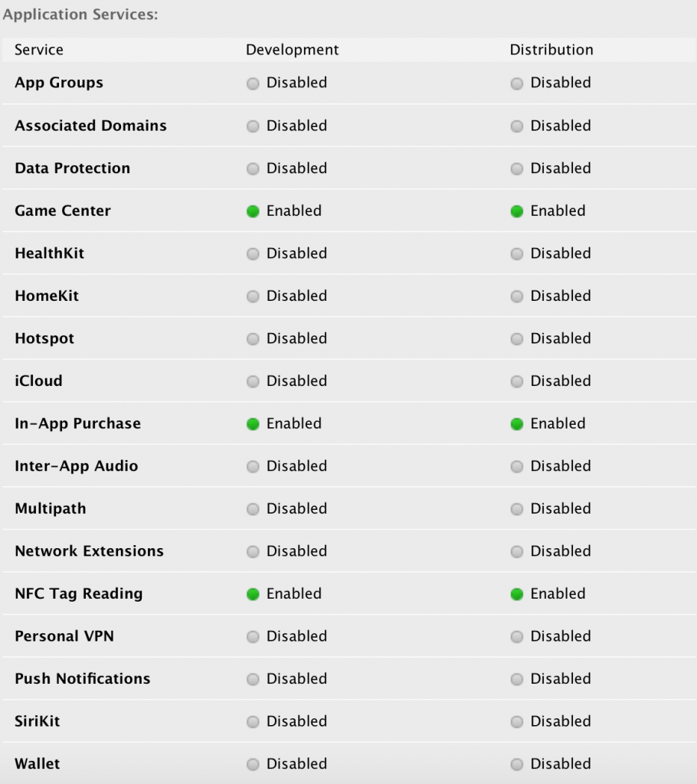Image resolution: width=697 pixels, height=784 pixels.
Task: Click the Application Services heading
Action: 80,15
